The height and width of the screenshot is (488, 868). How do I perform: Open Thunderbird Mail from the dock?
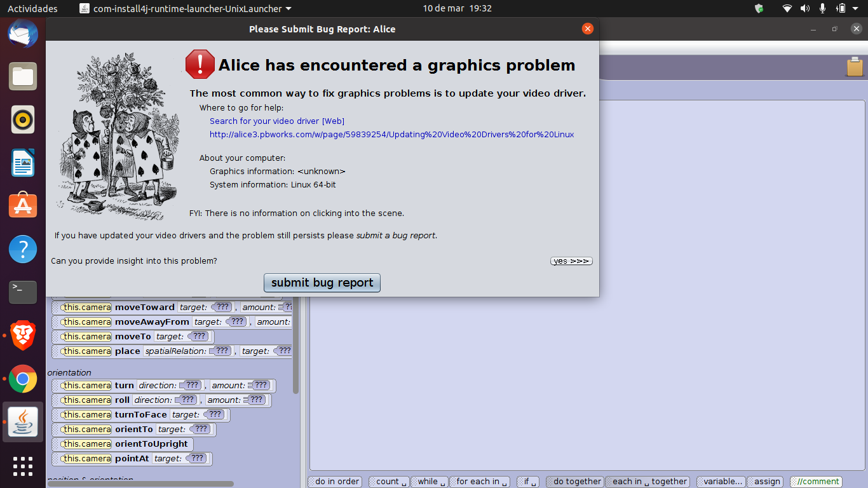[23, 33]
